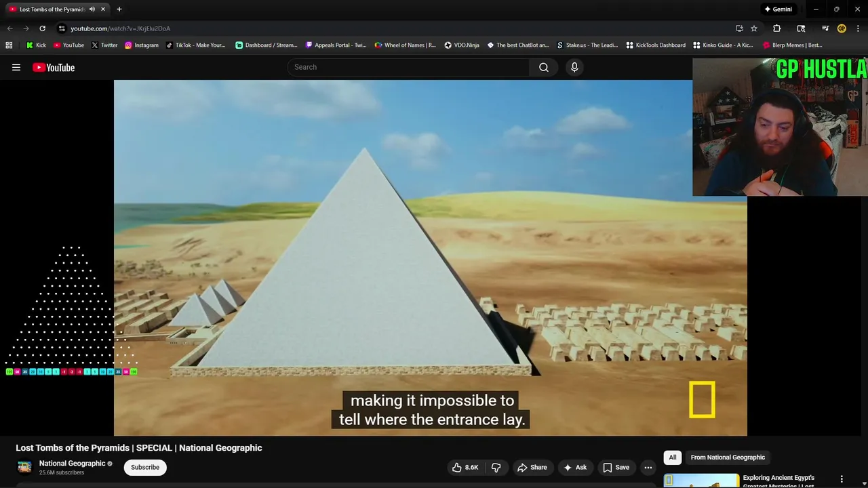Go back in browser history
The image size is (868, 488).
(x=9, y=28)
